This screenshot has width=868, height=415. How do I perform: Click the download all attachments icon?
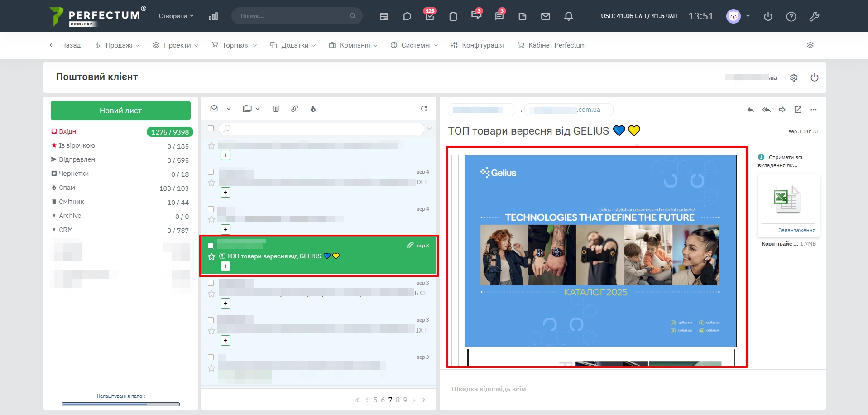761,157
